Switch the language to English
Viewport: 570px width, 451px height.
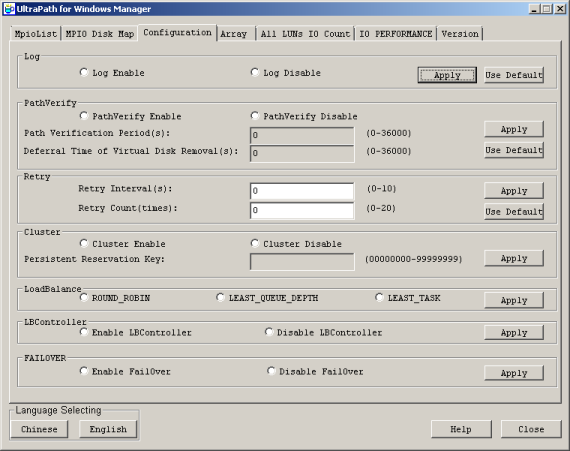108,429
